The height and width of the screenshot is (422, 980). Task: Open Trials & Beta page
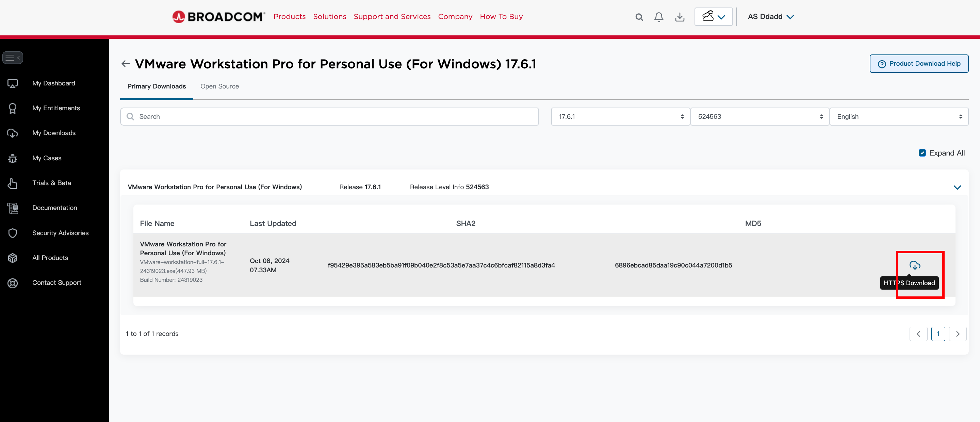click(x=52, y=183)
